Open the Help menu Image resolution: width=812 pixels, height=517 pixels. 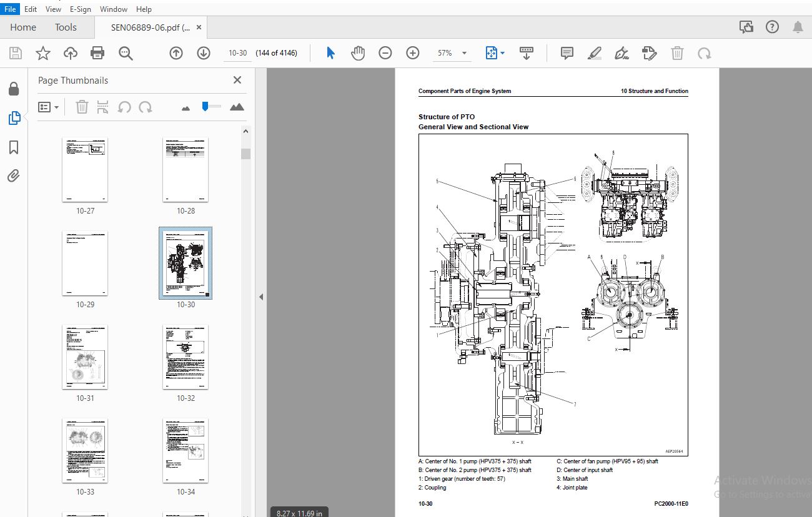pyautogui.click(x=144, y=9)
